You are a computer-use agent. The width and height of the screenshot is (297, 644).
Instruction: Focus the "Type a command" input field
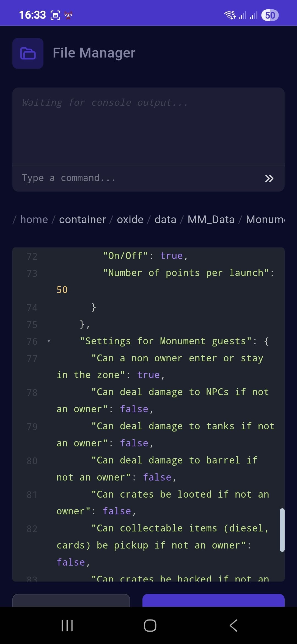137,178
